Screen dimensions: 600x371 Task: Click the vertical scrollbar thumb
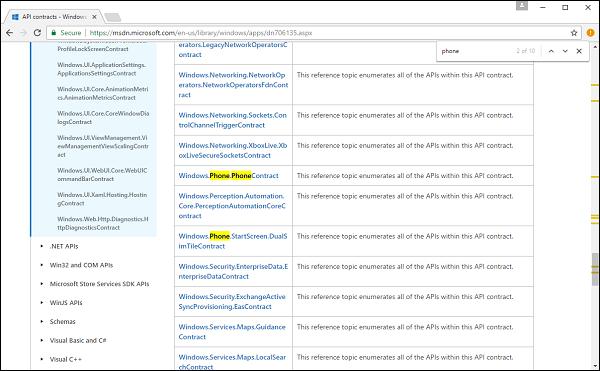pyautogui.click(x=595, y=269)
